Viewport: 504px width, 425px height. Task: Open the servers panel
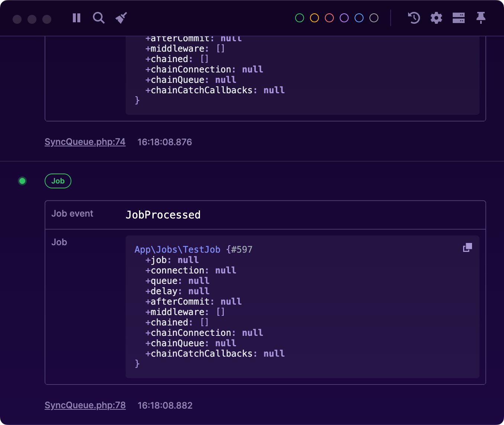[458, 18]
